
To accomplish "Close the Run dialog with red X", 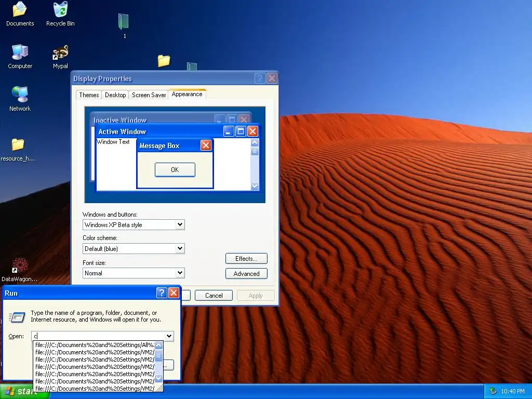I will tap(174, 293).
